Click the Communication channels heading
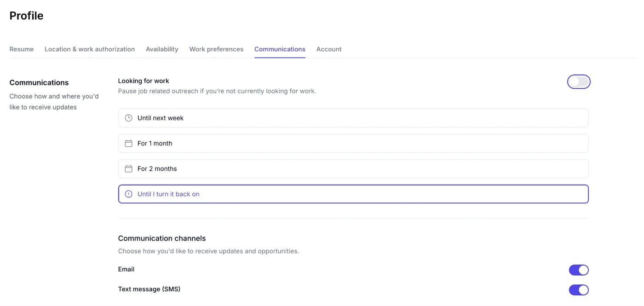 [x=162, y=238]
